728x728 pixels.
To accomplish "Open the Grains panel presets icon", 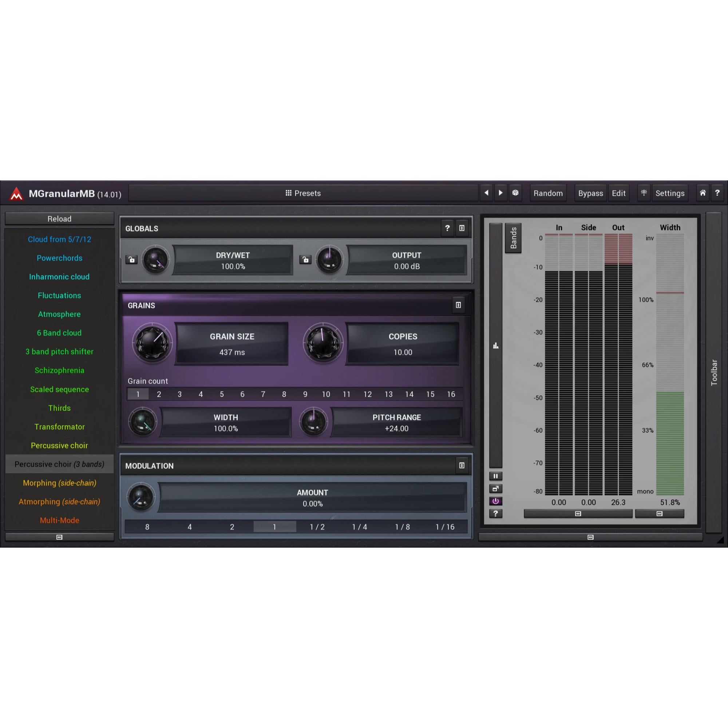I will click(x=458, y=305).
